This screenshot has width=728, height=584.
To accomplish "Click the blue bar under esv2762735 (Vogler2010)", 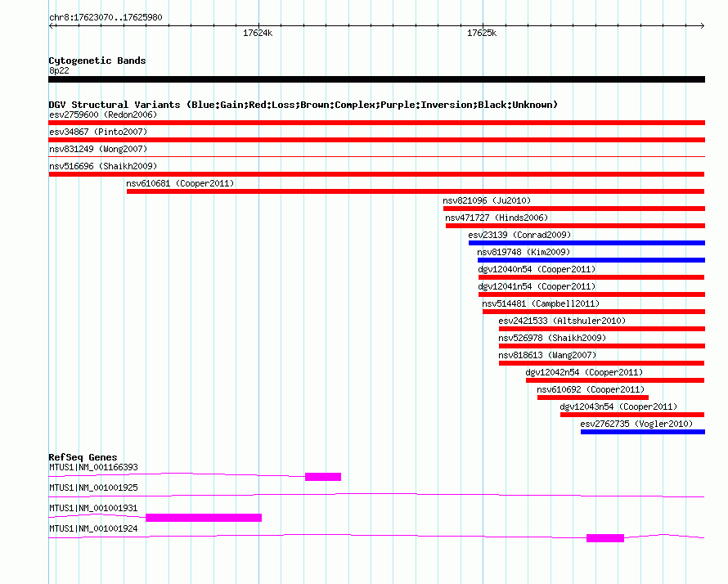I will tap(643, 432).
